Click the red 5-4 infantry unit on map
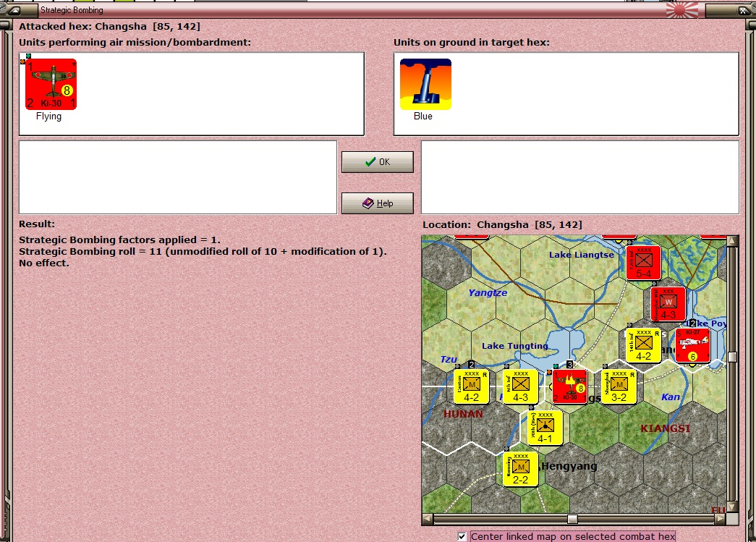 644,263
